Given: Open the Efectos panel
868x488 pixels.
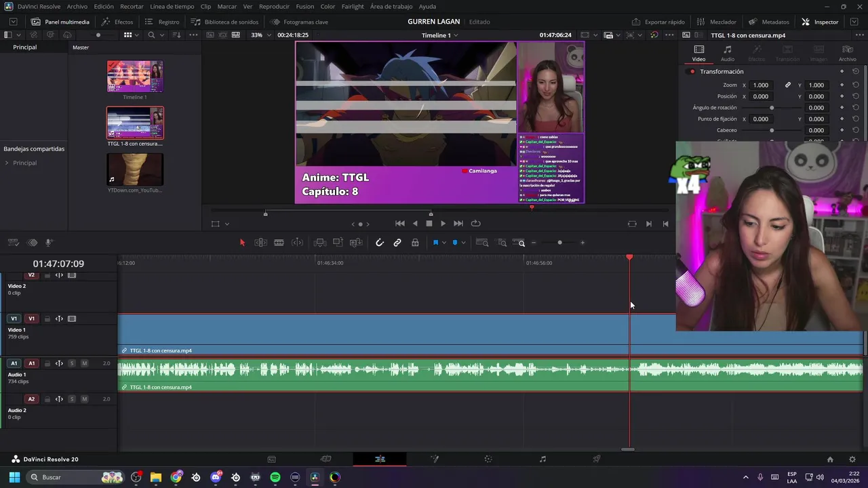Looking at the screenshot, I should [x=117, y=22].
